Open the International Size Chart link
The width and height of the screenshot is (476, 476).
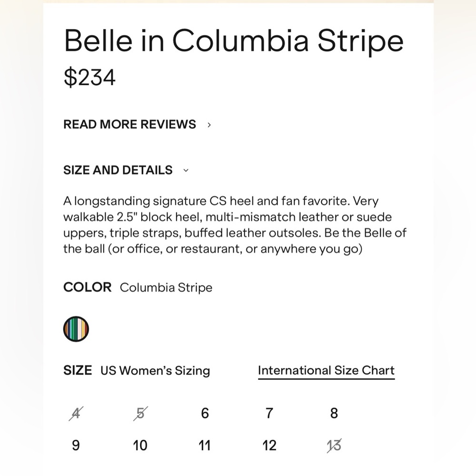click(327, 371)
